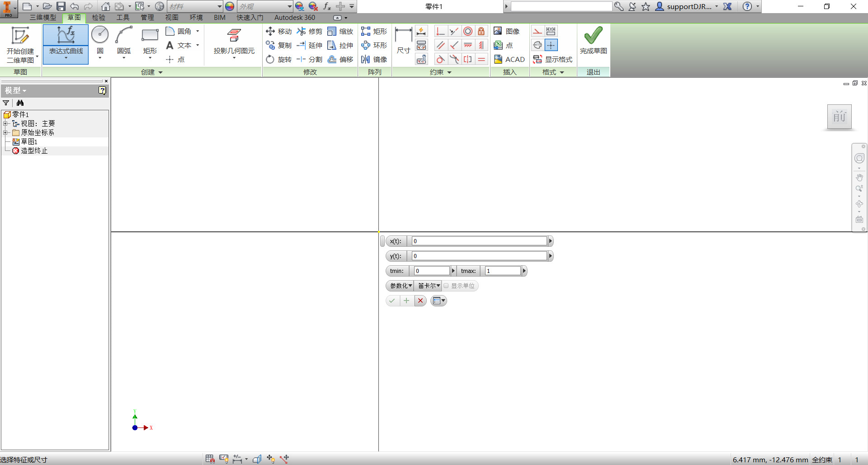
Task: Toggle the construction line format button
Action: [537, 31]
